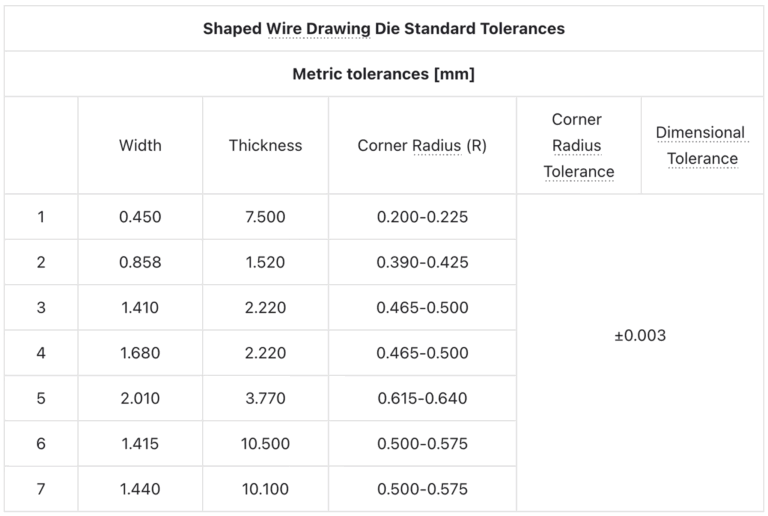Click thickness value 1.520
The width and height of the screenshot is (768, 516).
coord(265,262)
